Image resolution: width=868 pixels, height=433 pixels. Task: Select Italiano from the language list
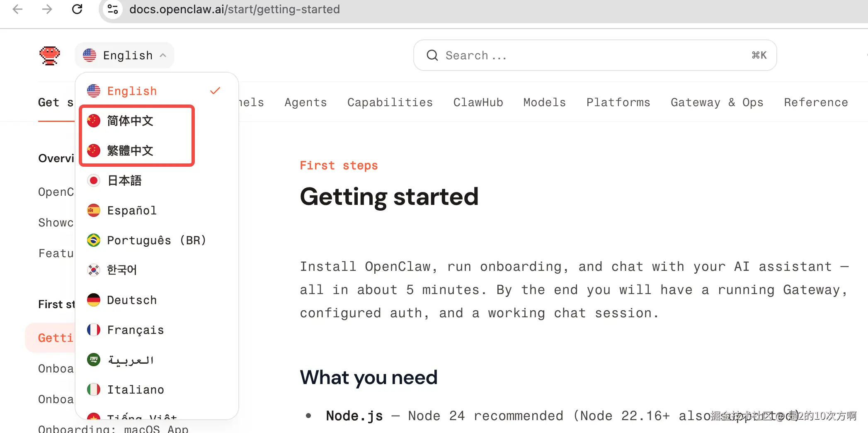(157, 389)
